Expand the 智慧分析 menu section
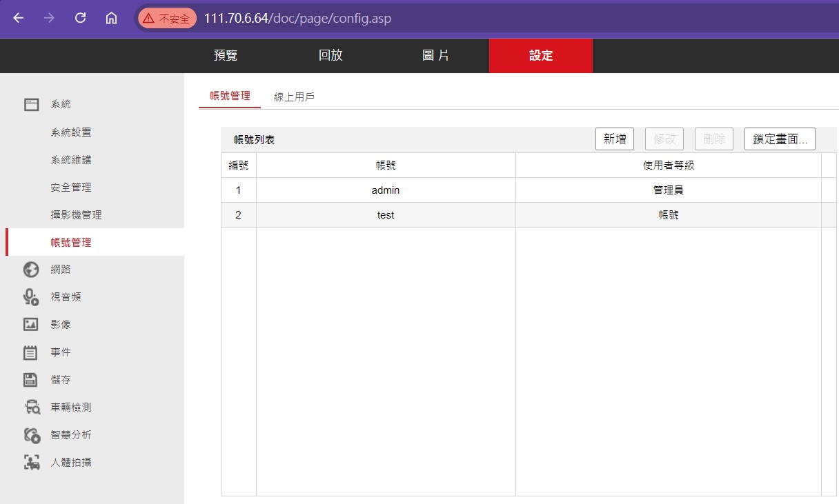 [x=71, y=435]
